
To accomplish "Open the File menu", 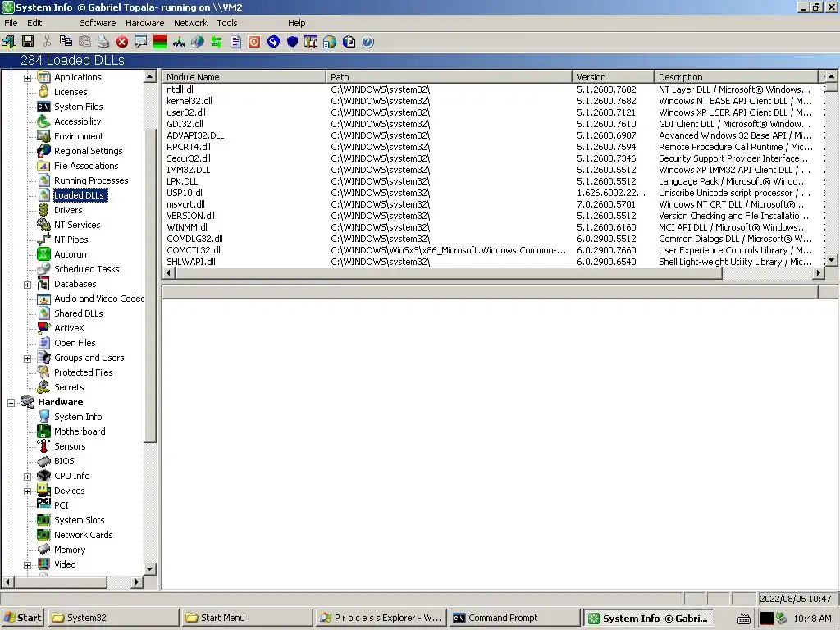I will coord(11,23).
